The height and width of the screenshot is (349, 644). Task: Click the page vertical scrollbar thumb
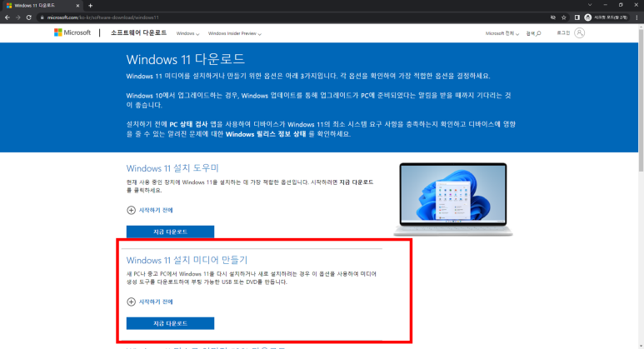(x=641, y=101)
